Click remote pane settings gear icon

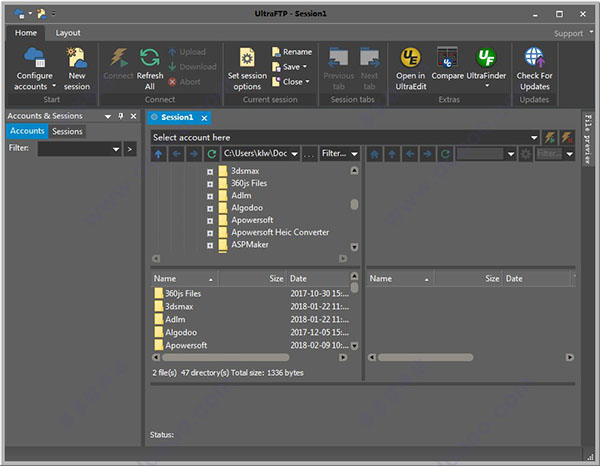pos(526,154)
